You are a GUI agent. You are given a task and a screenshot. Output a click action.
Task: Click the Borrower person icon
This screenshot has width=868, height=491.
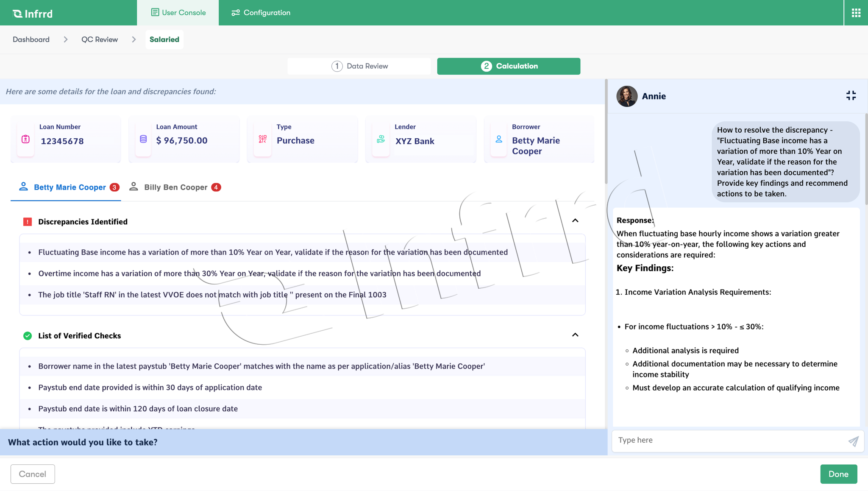pos(499,139)
